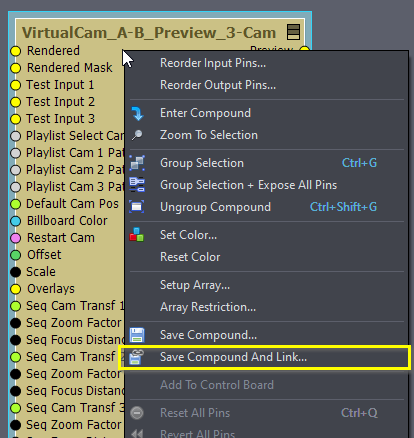Click the green Default Cam Pos pin
Screen dimensions: 414x438
coord(15,204)
